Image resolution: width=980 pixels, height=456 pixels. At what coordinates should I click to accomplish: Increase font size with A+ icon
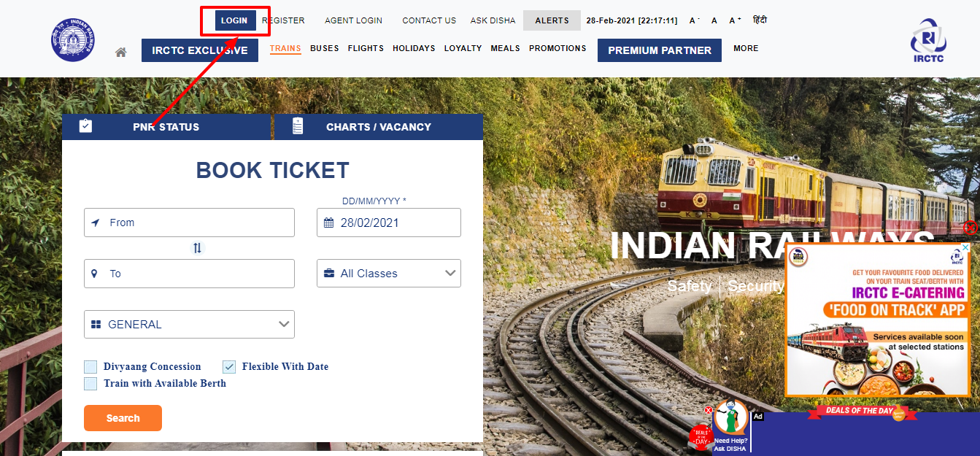point(736,20)
